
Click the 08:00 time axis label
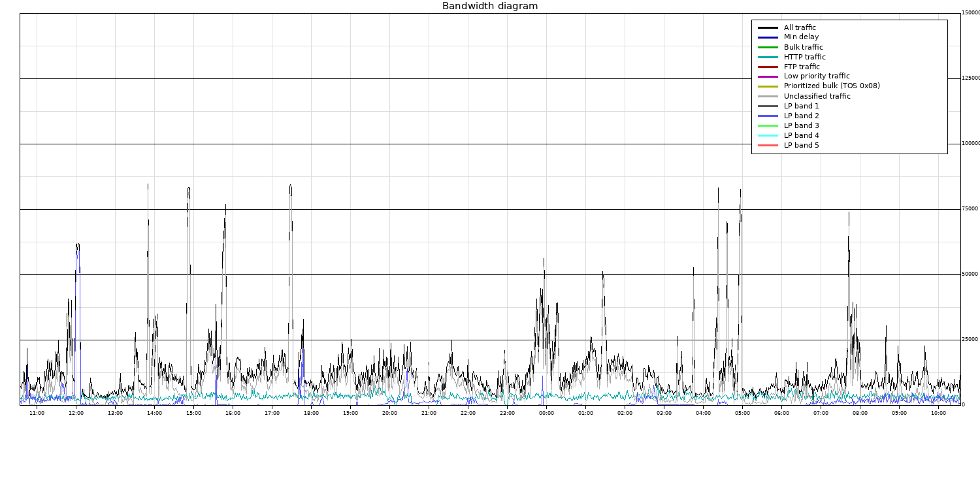pyautogui.click(x=860, y=413)
